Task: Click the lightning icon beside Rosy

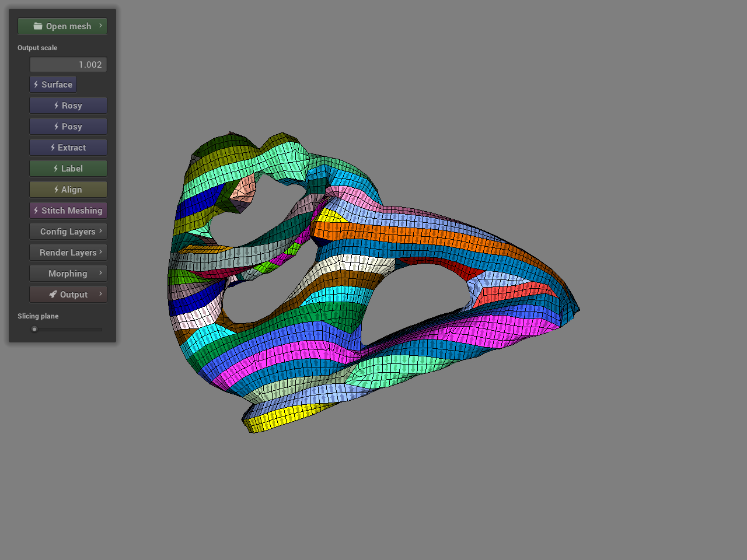Action: 56,106
